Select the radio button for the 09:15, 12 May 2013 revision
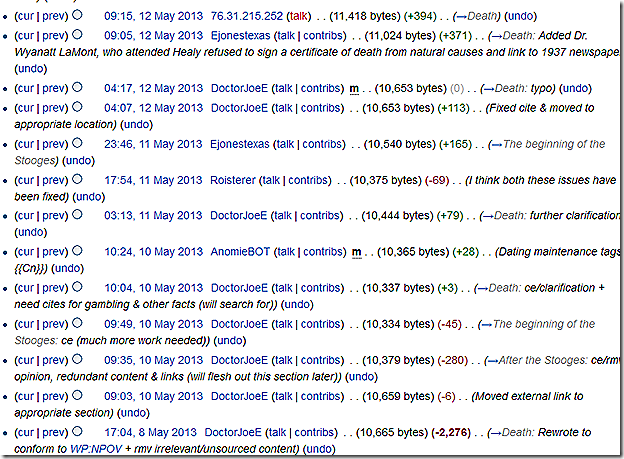 click(x=78, y=15)
